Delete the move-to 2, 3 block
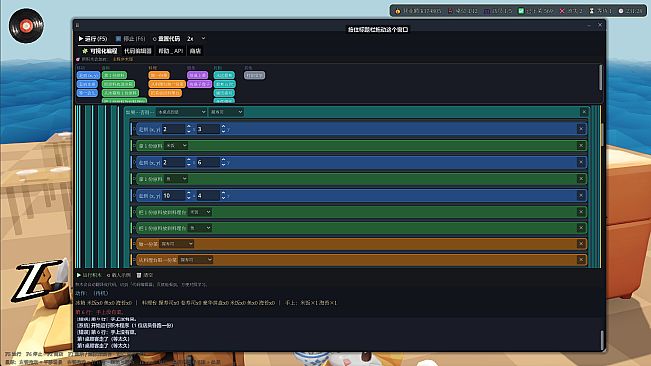This screenshot has height=366, width=651. pyautogui.click(x=580, y=129)
